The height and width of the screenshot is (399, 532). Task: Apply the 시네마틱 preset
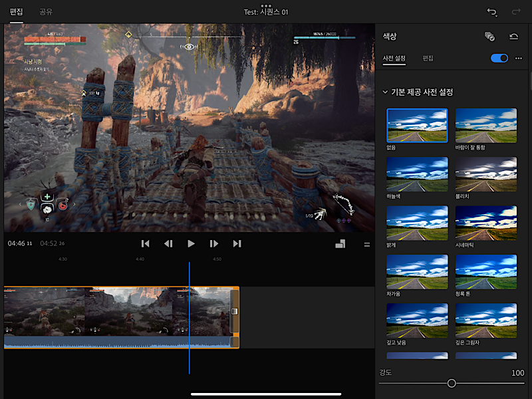click(x=486, y=223)
